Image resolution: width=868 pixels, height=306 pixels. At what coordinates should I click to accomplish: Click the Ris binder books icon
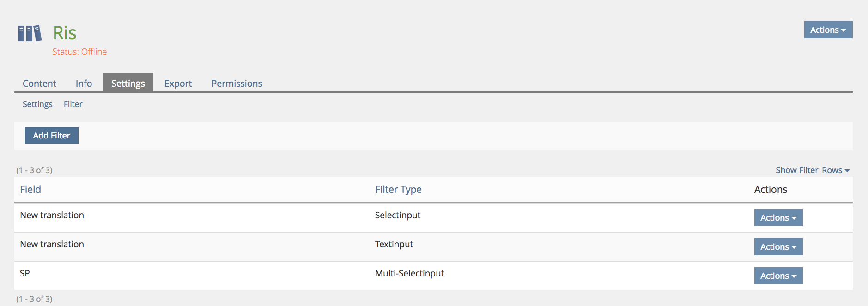tap(30, 33)
